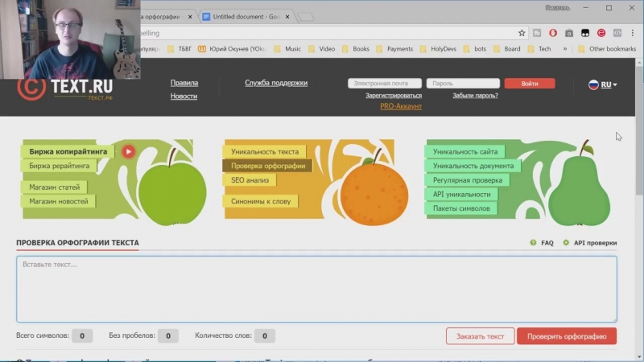Click the code brackets extension icon
This screenshot has width=644, height=362.
pos(617,33)
